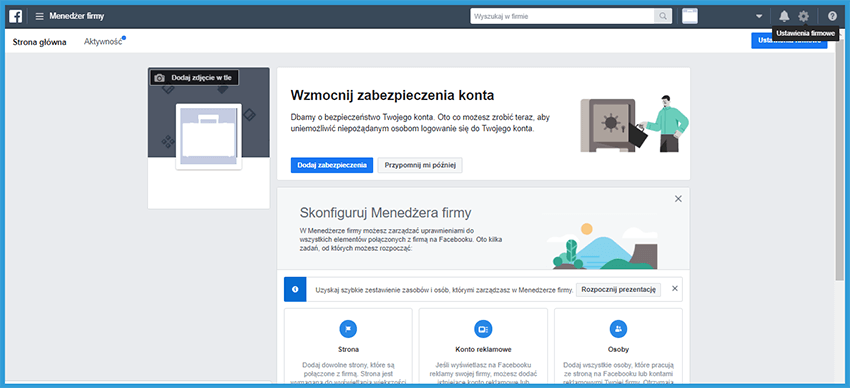Viewport: 850px width, 388px height.
Task: Click the help question mark icon
Action: point(832,16)
